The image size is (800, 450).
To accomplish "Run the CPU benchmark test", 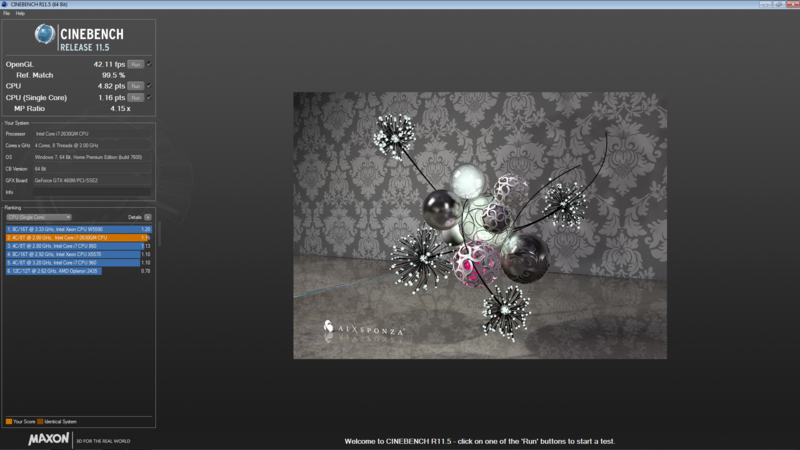I will pos(136,86).
